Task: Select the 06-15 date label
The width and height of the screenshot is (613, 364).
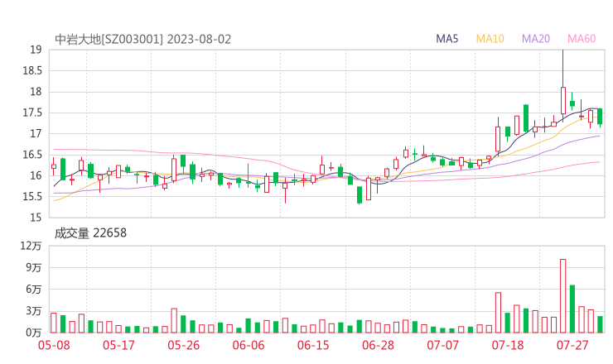Action: tap(313, 345)
